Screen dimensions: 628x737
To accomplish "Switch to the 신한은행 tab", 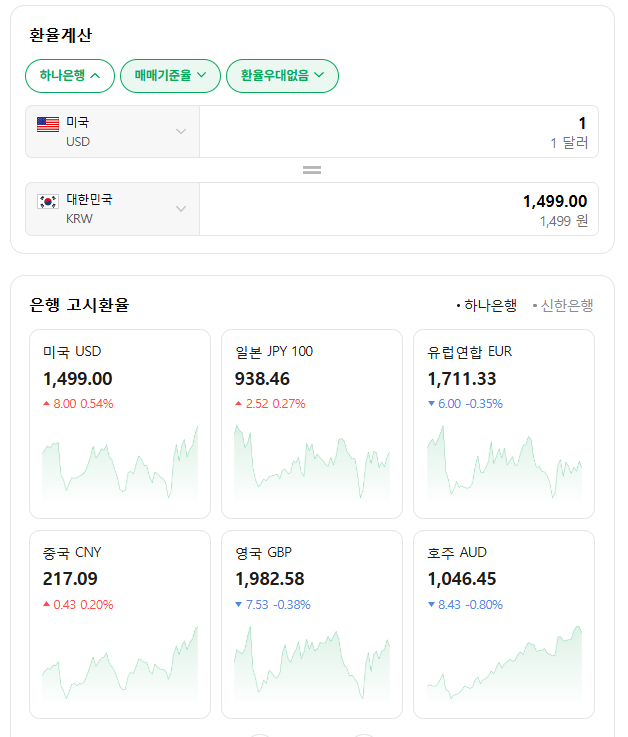I will pos(563,305).
